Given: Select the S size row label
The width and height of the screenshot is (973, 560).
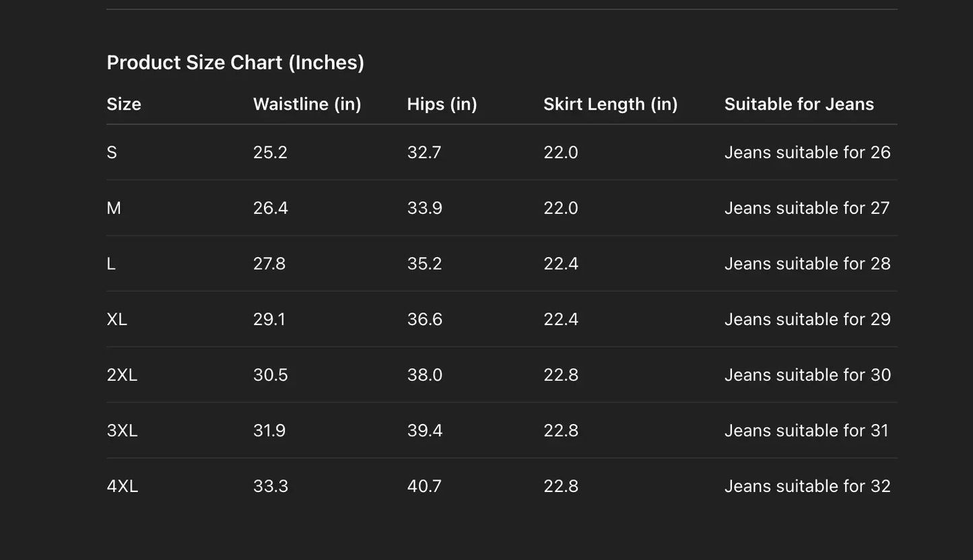Looking at the screenshot, I should point(112,153).
